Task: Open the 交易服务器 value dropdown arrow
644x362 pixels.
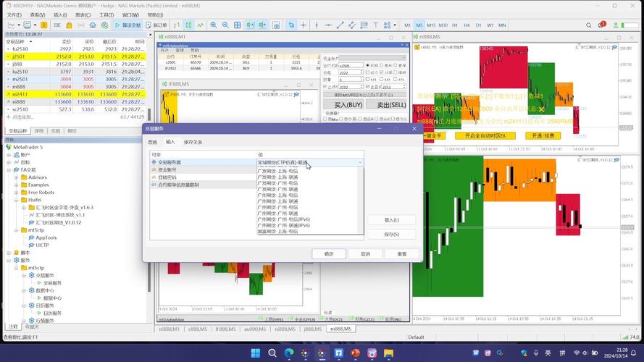Action: click(360, 163)
